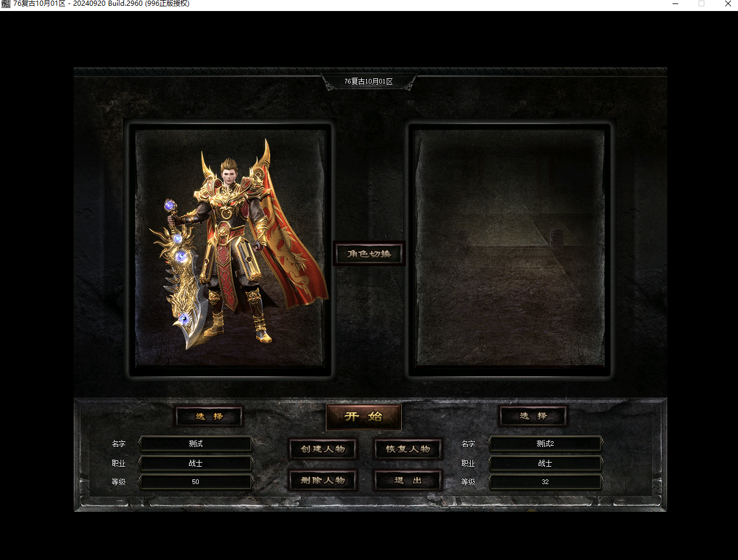
Task: Click the 恢复人物 restore character button
Action: [408, 449]
